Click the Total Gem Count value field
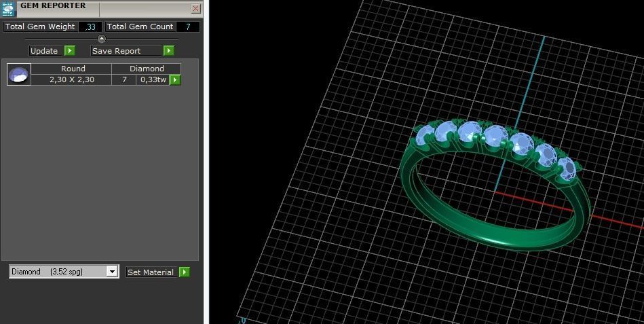The width and height of the screenshot is (644, 324). [188, 26]
